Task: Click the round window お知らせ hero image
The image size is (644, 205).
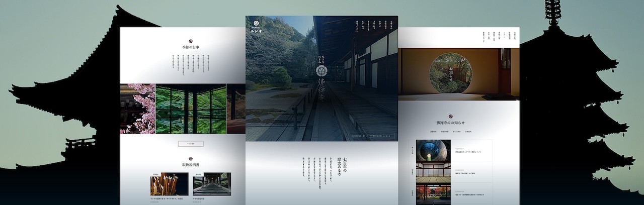Action: tap(458, 74)
